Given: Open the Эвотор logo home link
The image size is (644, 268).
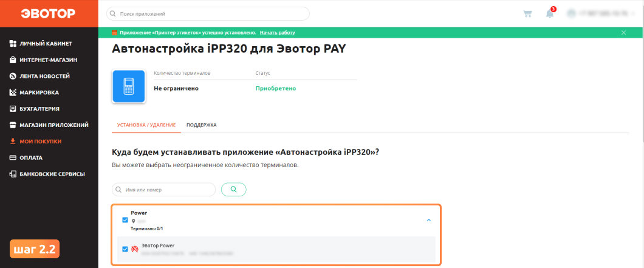Looking at the screenshot, I should click(x=49, y=13).
